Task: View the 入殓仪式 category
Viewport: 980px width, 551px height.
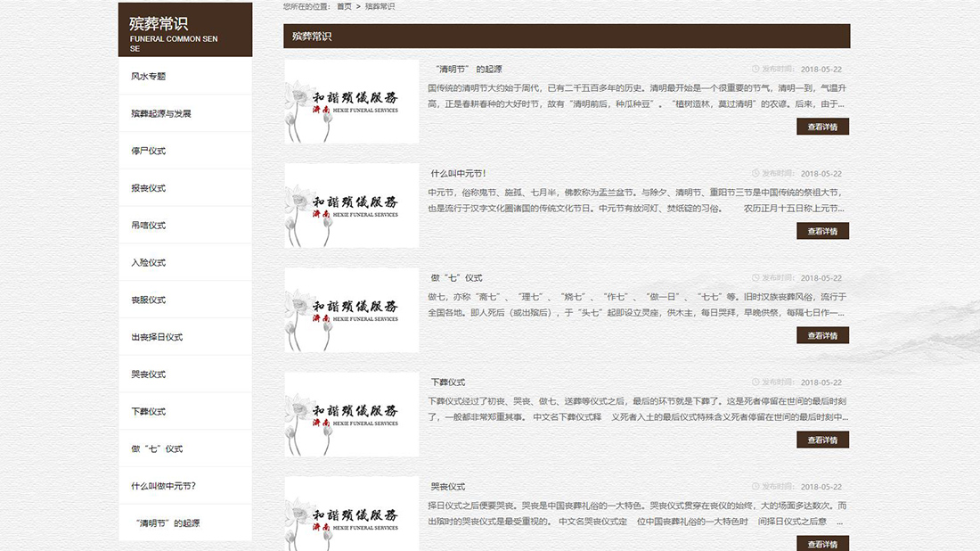Action: coord(151,262)
